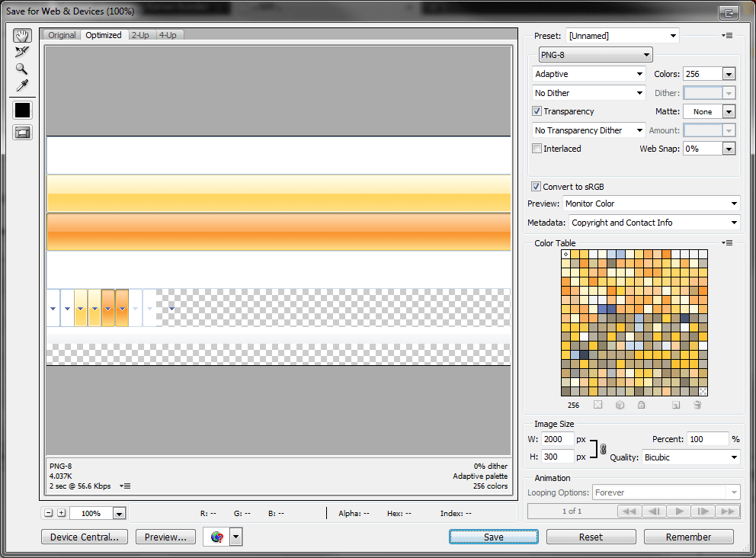Viewport: 756px width, 558px height.
Task: Open the file format dropdown showing PNG-8
Action: click(595, 54)
